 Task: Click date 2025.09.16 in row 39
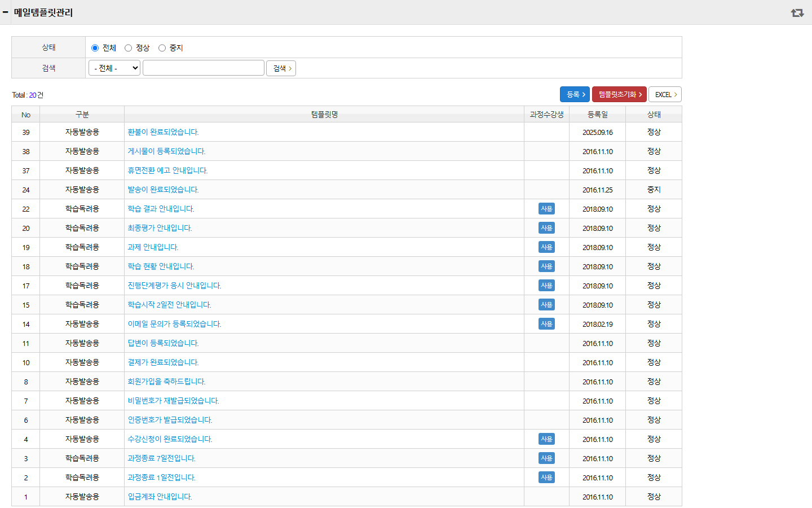[x=598, y=132]
